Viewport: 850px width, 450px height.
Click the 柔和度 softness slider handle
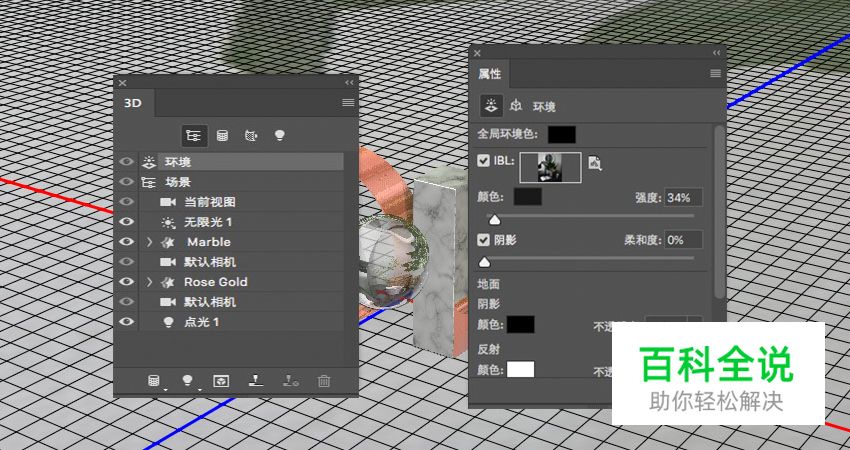click(484, 262)
